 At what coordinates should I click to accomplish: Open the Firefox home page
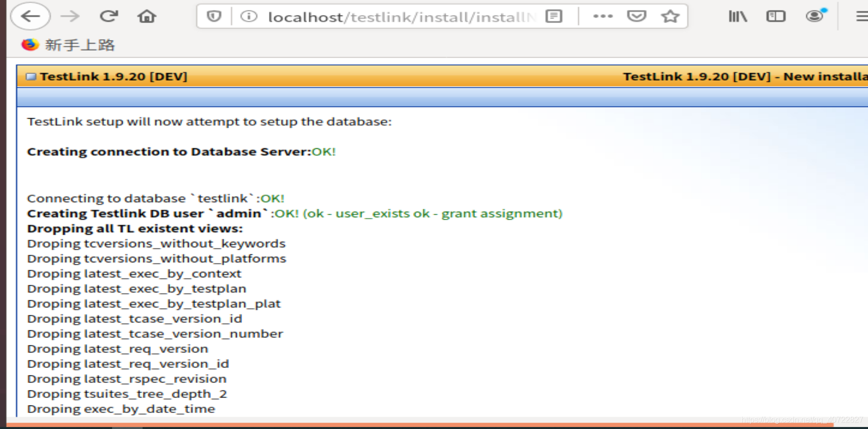coord(147,17)
